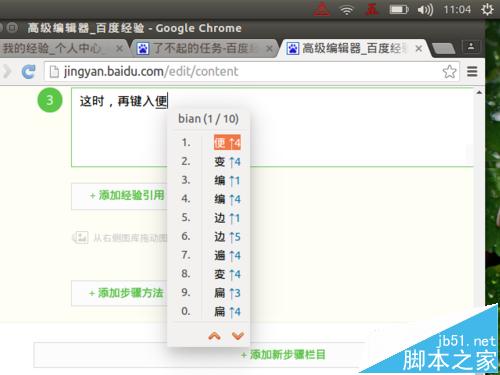Open the Chrome hamburger menu

pos(472,71)
